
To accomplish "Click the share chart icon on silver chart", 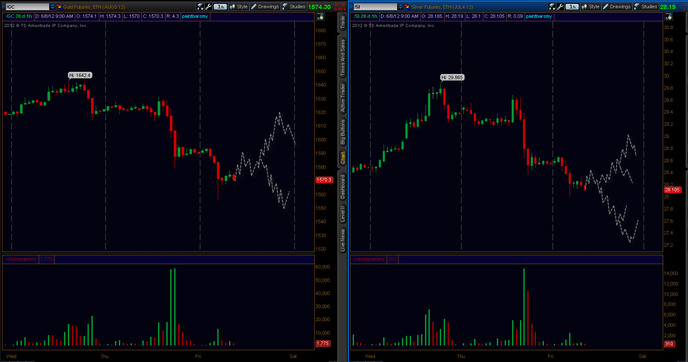I will [552, 7].
